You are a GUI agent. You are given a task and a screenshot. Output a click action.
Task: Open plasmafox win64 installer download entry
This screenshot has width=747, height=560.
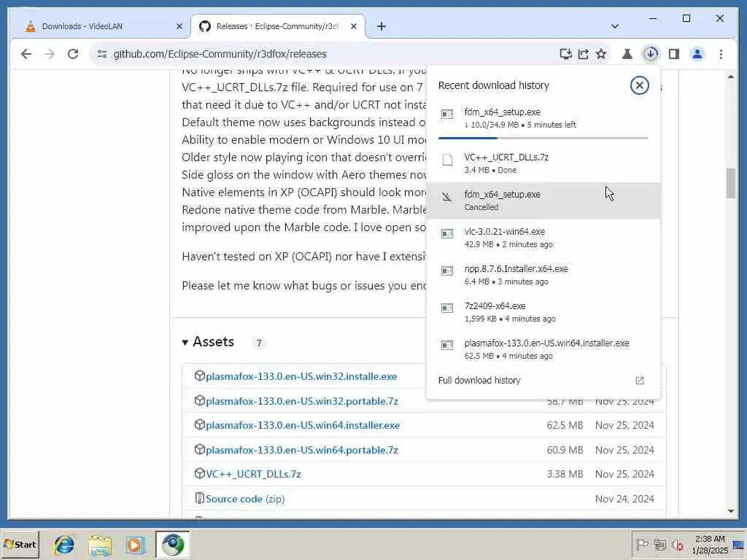[x=543, y=349]
